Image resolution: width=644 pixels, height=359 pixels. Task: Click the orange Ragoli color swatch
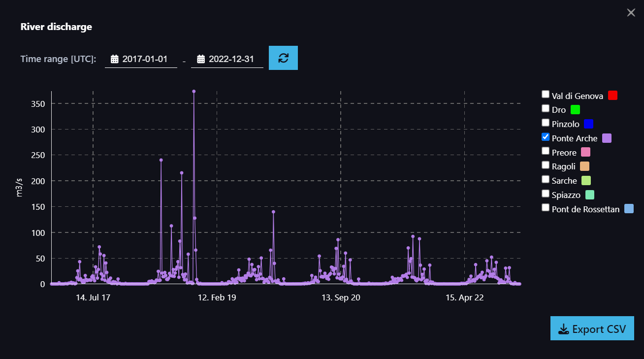[x=584, y=166]
